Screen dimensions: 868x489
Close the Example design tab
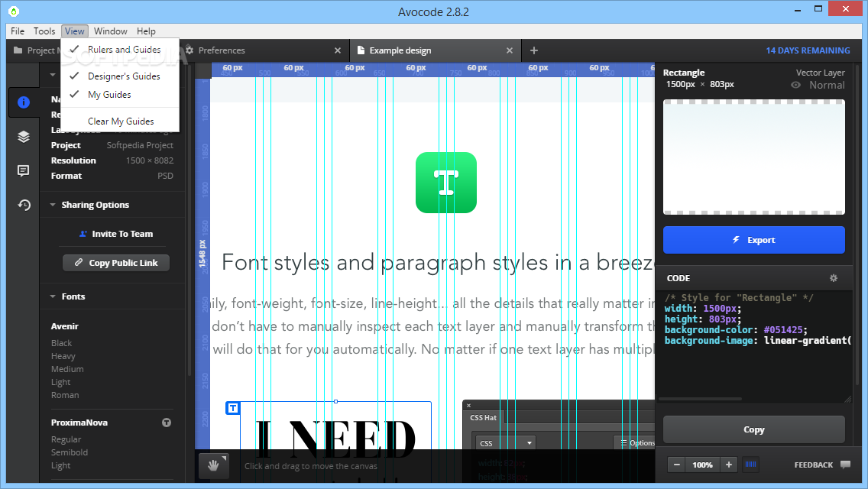pos(510,50)
